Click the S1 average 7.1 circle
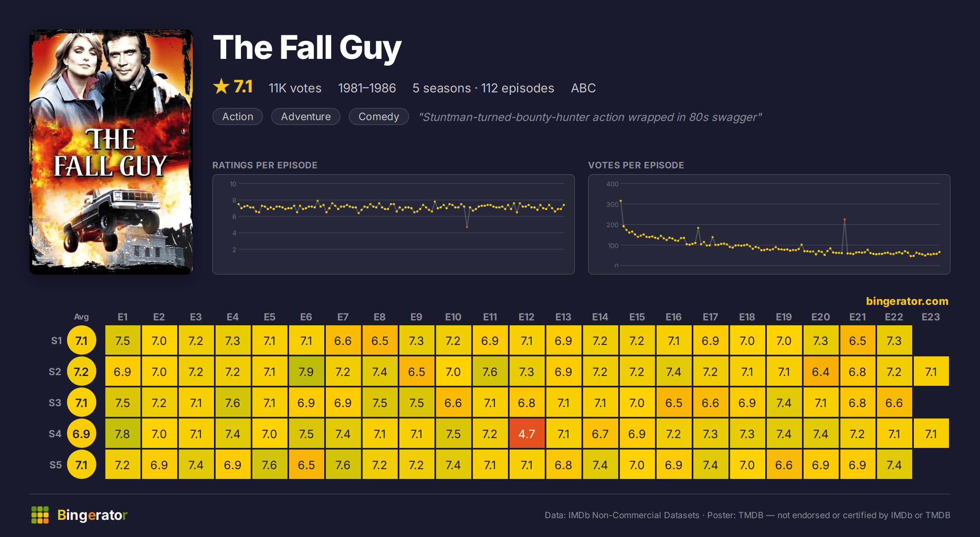Image resolution: width=980 pixels, height=537 pixels. [x=81, y=340]
